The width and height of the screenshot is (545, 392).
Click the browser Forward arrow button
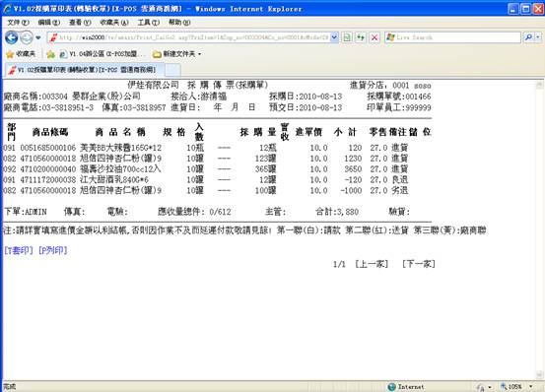(27, 37)
